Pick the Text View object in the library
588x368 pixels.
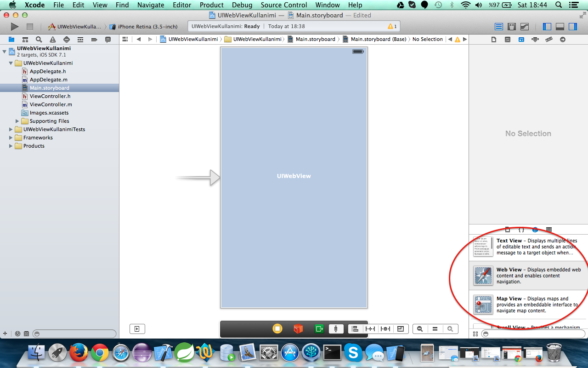[528, 247]
